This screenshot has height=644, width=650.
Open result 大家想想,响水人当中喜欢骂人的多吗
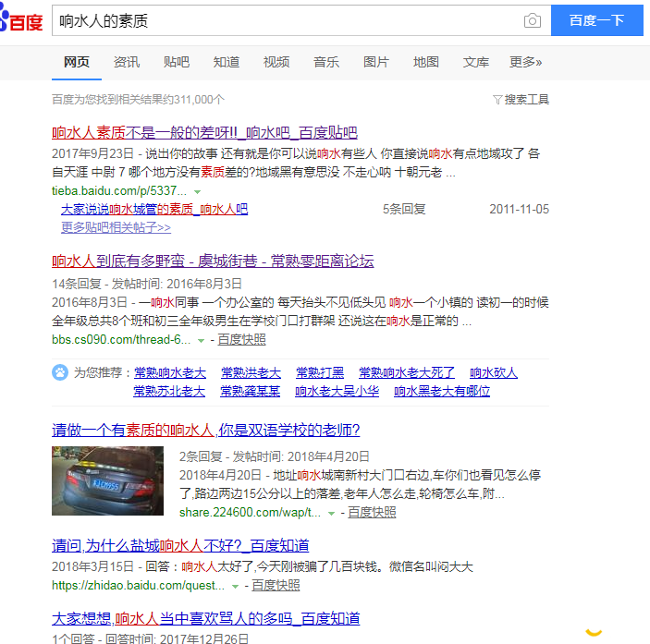coord(205,619)
